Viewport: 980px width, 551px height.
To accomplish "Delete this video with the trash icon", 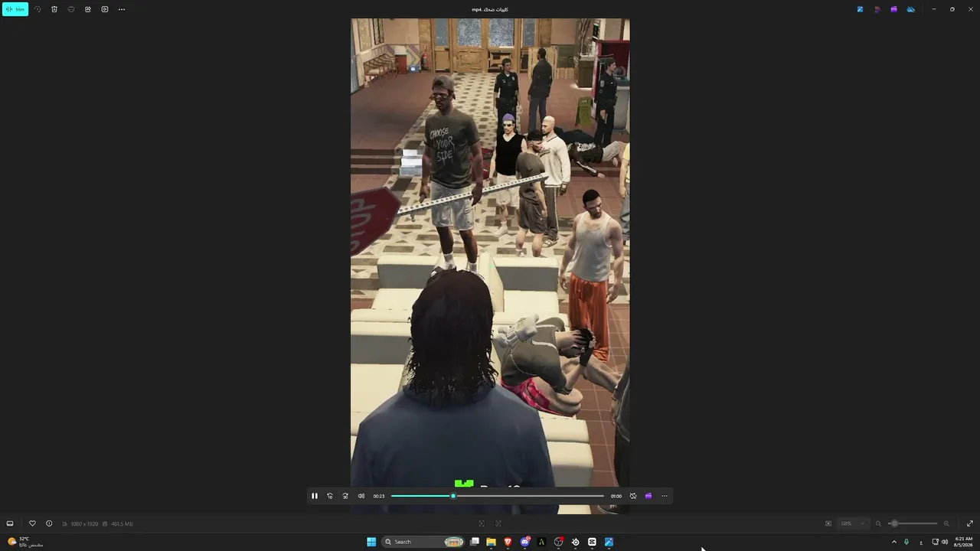I will (54, 9).
